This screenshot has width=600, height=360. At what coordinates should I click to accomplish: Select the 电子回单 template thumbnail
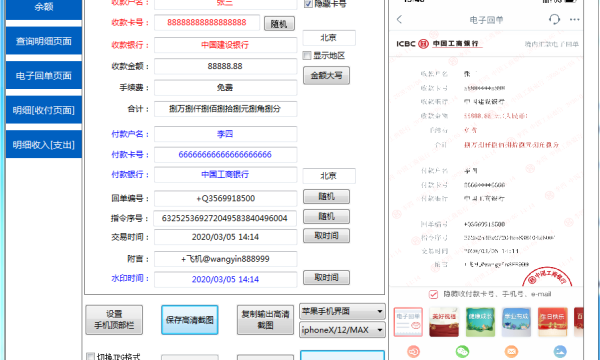[x=408, y=322]
